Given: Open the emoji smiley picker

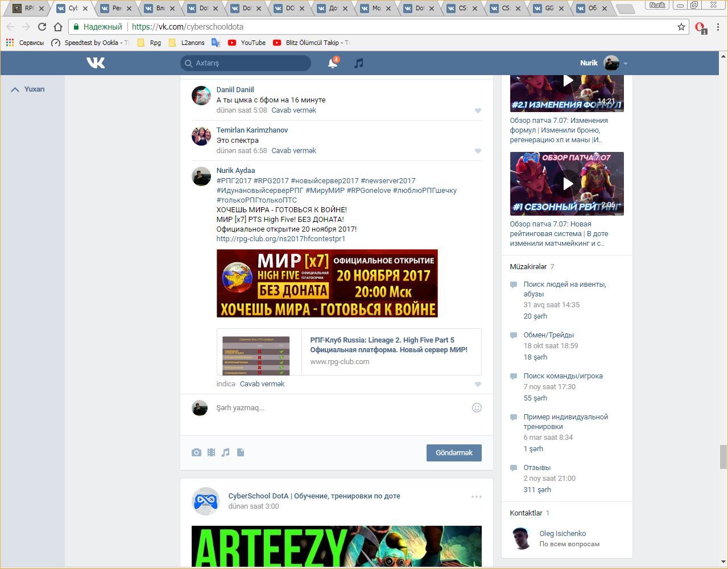Looking at the screenshot, I should (477, 407).
